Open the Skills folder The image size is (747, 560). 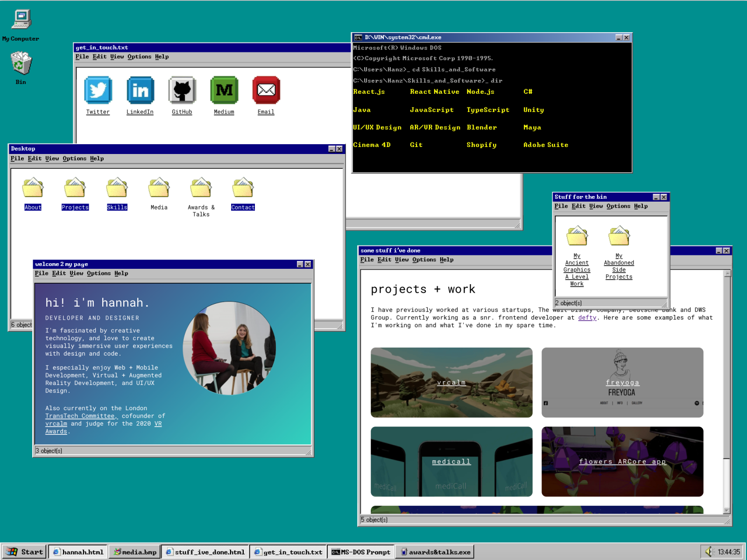pos(117,189)
